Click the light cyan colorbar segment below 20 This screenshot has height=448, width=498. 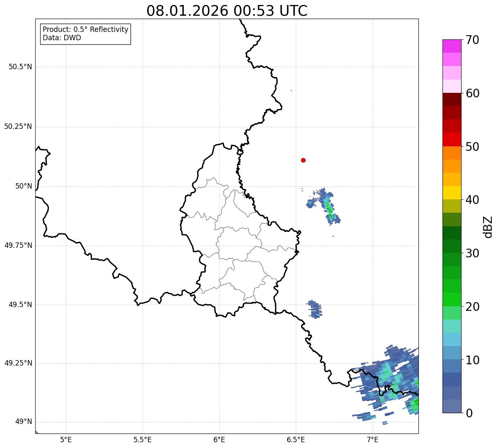coord(452,326)
